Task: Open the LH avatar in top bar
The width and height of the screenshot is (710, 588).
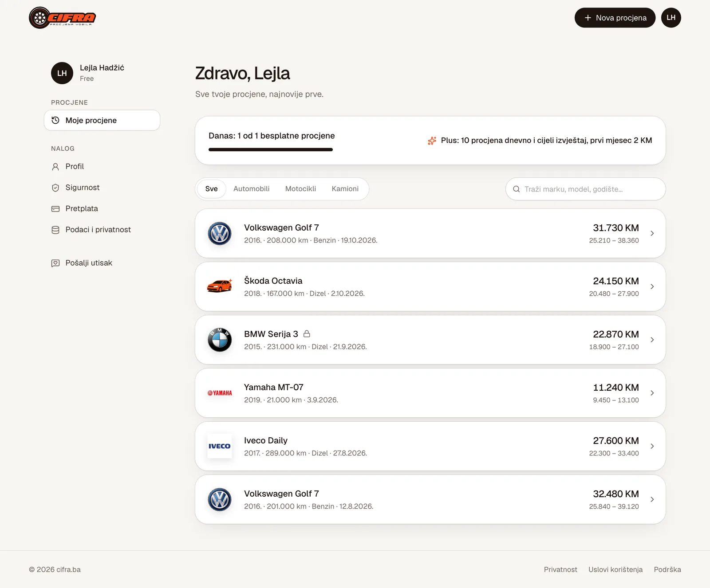Action: (x=671, y=18)
